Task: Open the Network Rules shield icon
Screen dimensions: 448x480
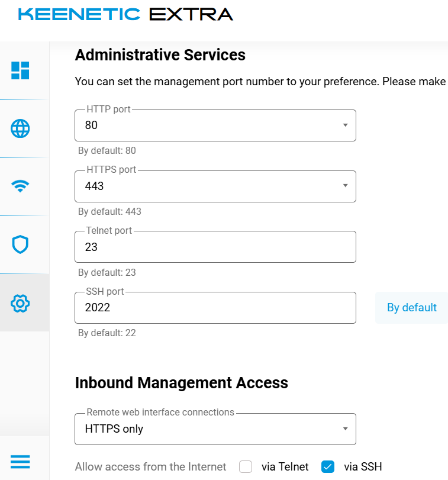Action: [20, 244]
